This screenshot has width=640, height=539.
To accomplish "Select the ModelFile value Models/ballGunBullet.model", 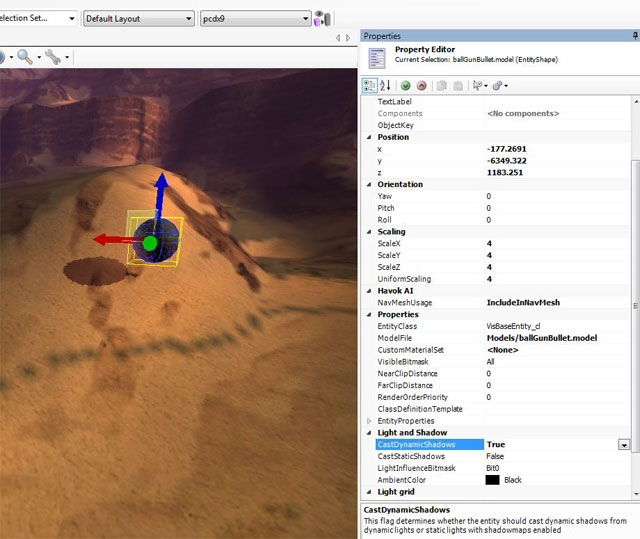I will (x=542, y=338).
